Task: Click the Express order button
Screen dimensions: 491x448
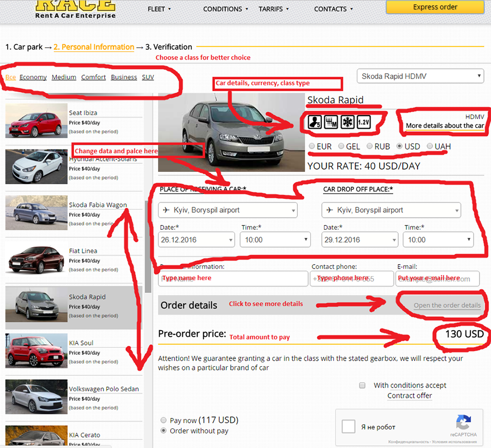Action: pyautogui.click(x=435, y=7)
